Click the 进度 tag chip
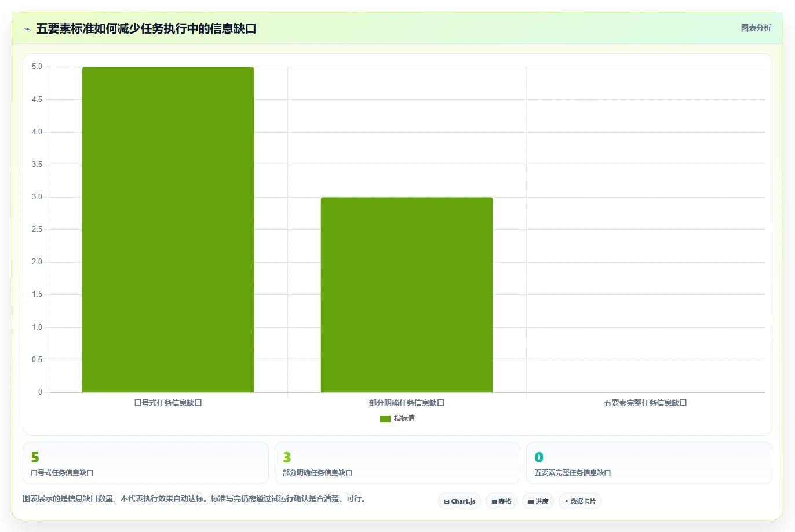This screenshot has height=532, width=795. [538, 501]
